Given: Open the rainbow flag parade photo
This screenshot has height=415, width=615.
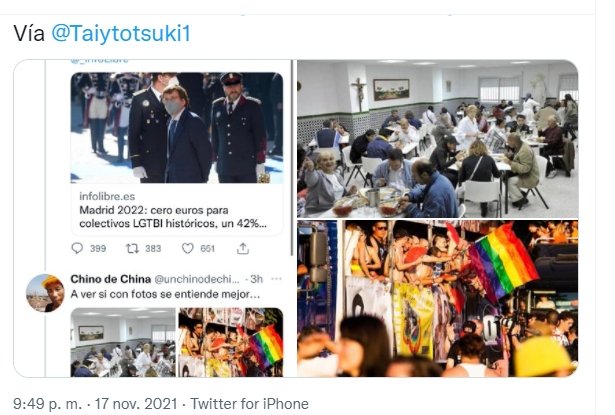Looking at the screenshot, I should (x=437, y=299).
